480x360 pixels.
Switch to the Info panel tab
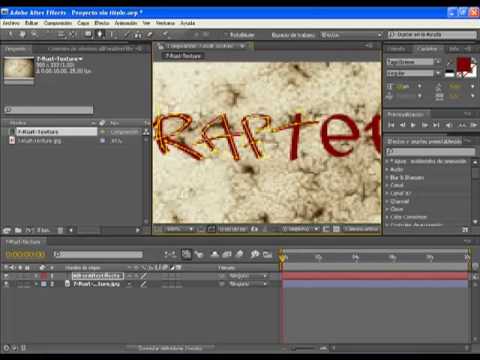click(454, 49)
